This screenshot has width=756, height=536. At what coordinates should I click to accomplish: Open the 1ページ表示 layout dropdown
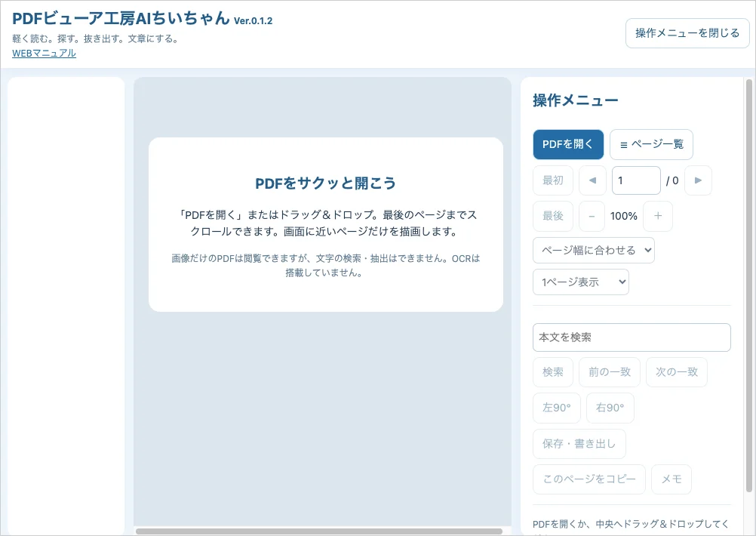580,282
